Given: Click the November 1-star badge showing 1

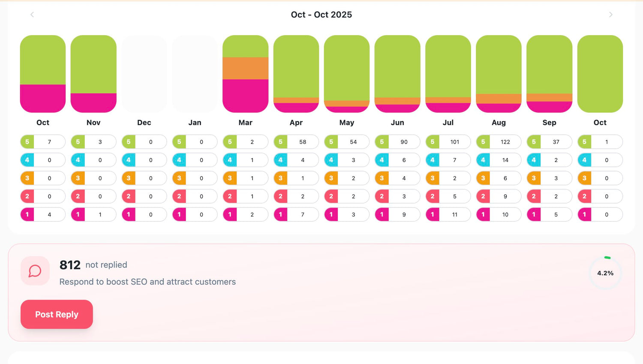Looking at the screenshot, I should [93, 214].
